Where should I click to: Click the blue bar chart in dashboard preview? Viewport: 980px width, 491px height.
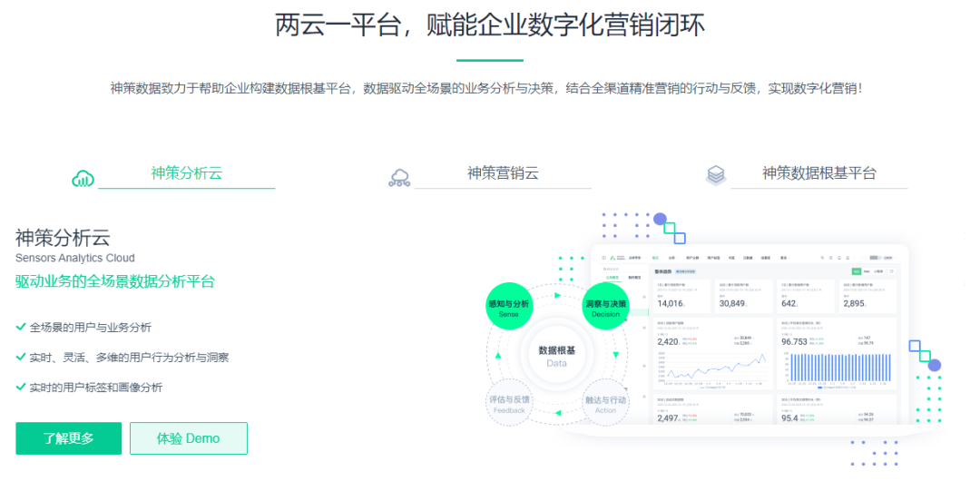click(x=839, y=368)
